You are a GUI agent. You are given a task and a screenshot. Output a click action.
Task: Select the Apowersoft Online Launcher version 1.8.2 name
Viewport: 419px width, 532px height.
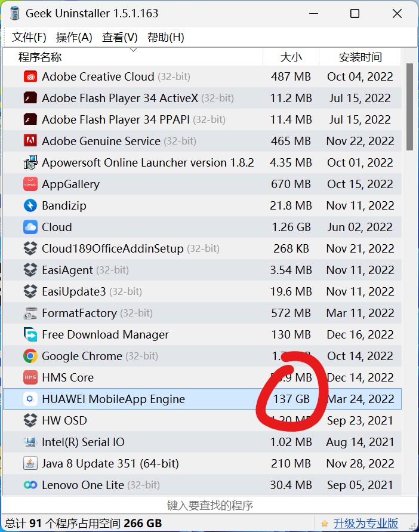[x=148, y=162]
